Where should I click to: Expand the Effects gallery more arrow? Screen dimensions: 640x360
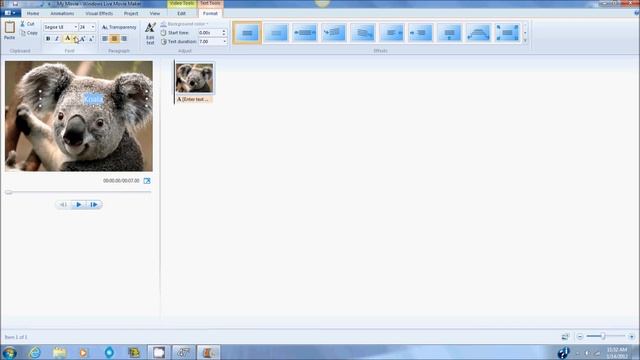click(525, 40)
